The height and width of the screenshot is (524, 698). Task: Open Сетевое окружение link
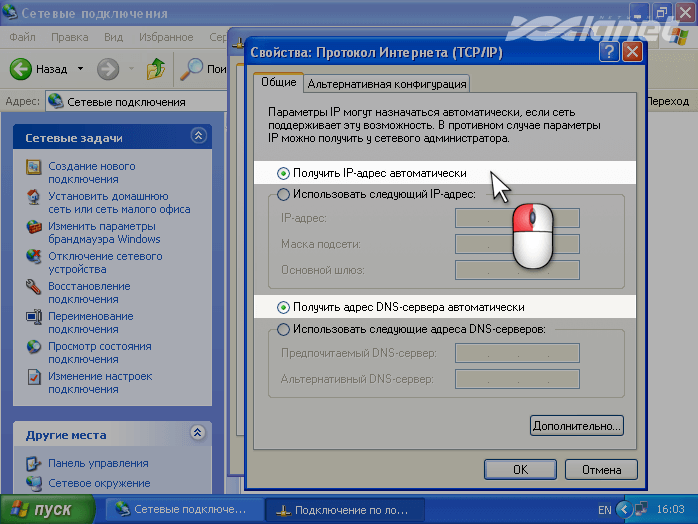point(99,483)
